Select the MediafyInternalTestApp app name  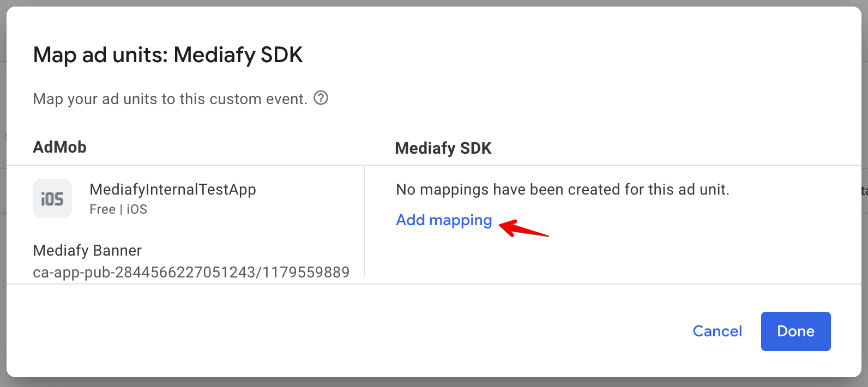tap(172, 190)
